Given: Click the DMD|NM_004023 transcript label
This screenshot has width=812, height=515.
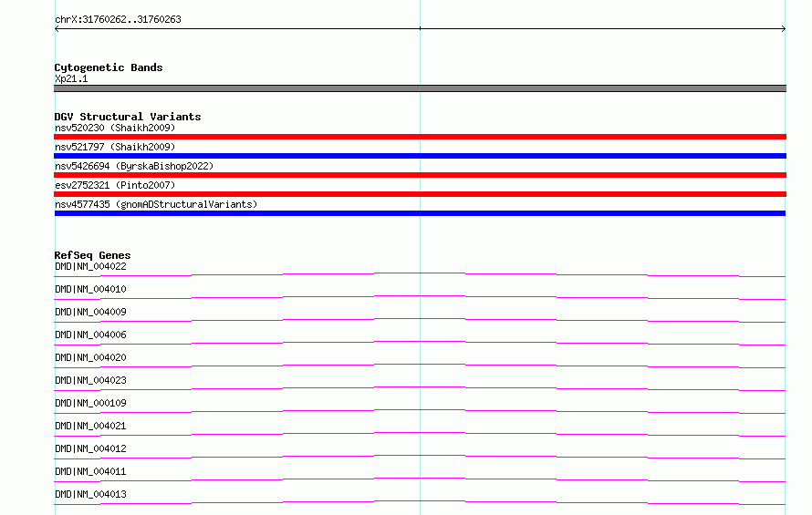Looking at the screenshot, I should point(90,380).
